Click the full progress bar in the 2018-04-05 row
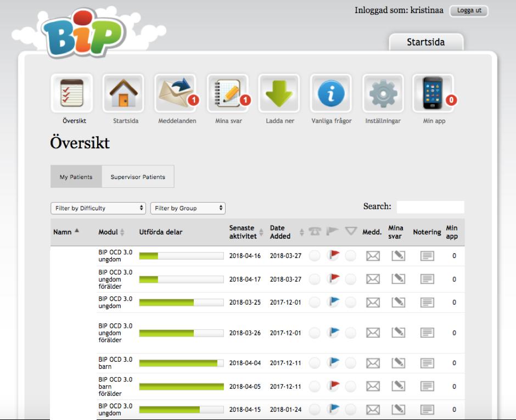 click(x=181, y=387)
